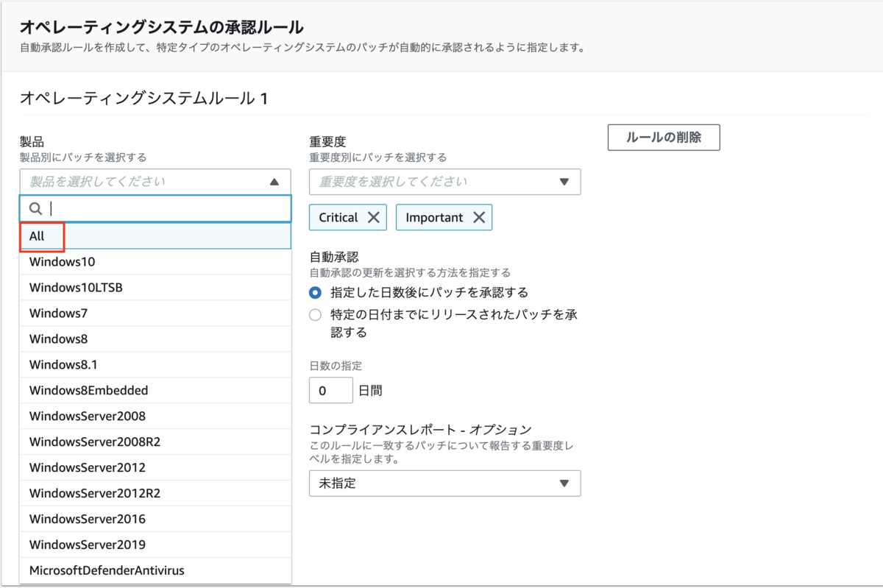
Task: Click the 日数の指定 label
Action: click(336, 366)
